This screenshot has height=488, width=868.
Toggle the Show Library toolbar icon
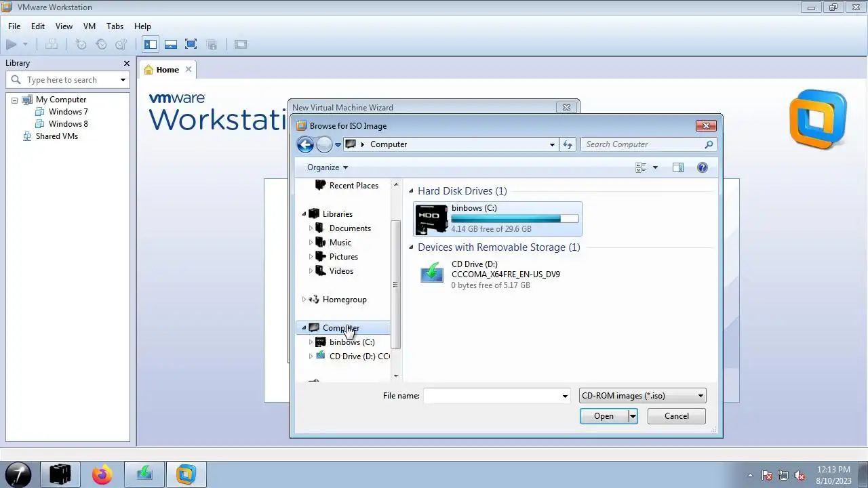[x=151, y=45]
